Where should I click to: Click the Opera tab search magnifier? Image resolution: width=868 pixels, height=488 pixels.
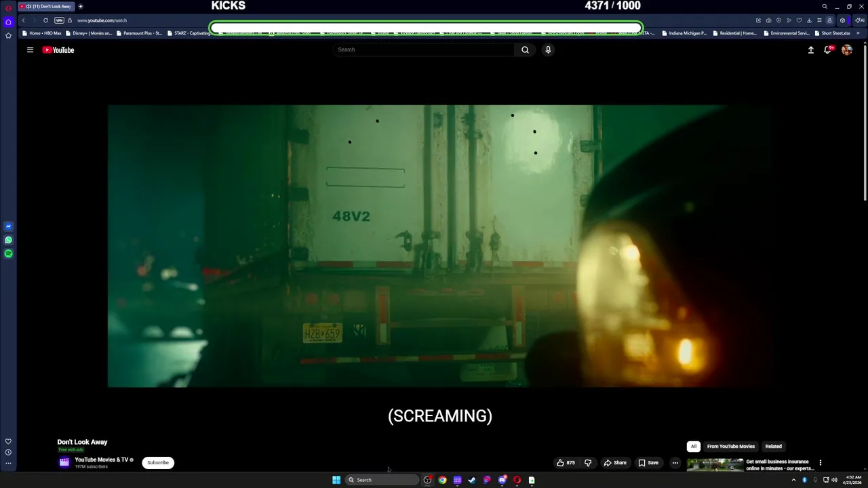(x=825, y=6)
